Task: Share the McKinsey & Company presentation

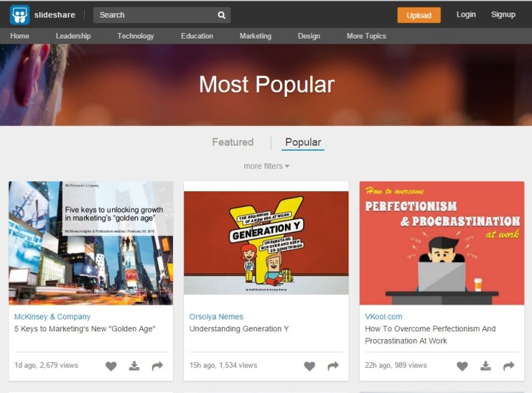Action: [157, 366]
